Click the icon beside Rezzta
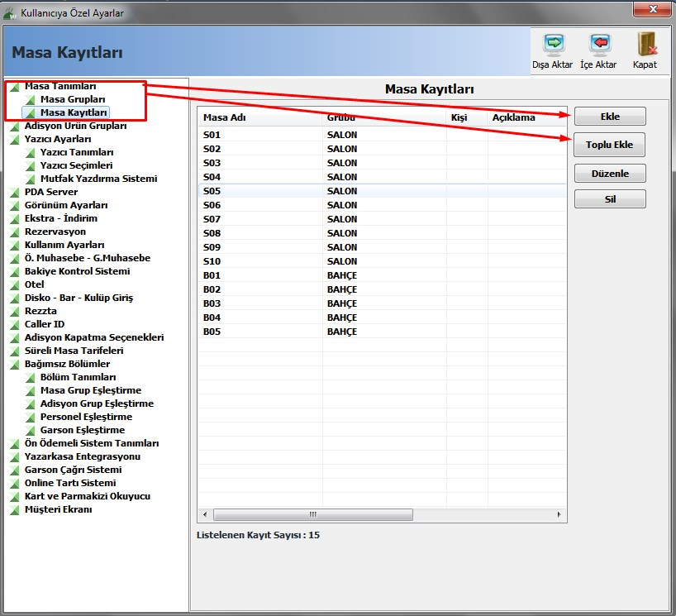This screenshot has height=616, width=676. tap(15, 312)
